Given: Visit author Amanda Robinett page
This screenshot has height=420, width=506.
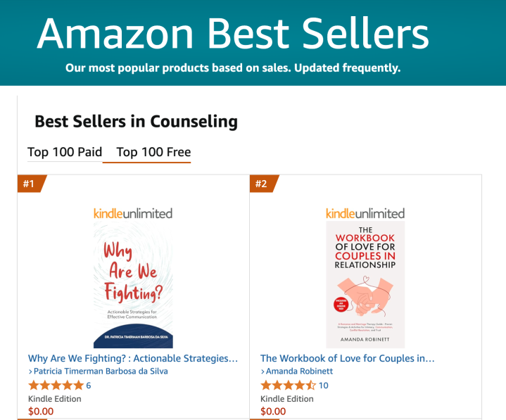Looking at the screenshot, I should pos(300,371).
